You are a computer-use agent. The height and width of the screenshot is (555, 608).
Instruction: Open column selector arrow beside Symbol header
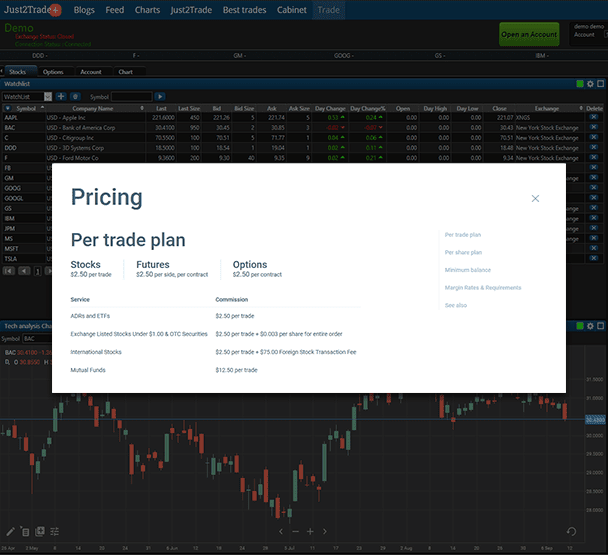pyautogui.click(x=8, y=108)
